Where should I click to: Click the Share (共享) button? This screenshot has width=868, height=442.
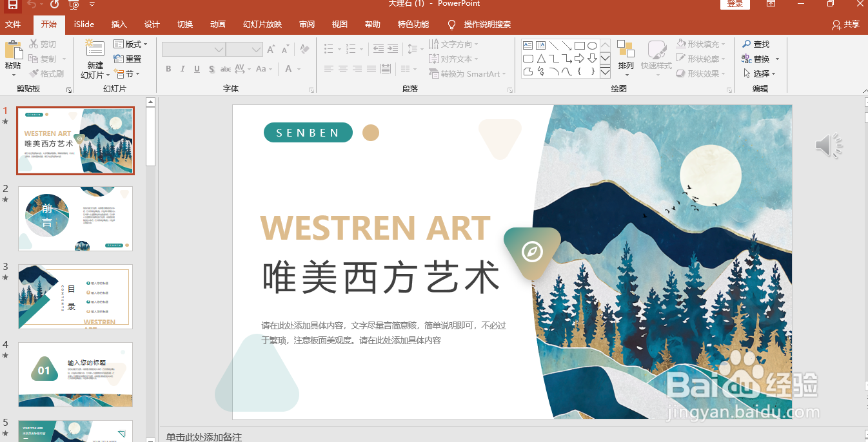(x=845, y=24)
